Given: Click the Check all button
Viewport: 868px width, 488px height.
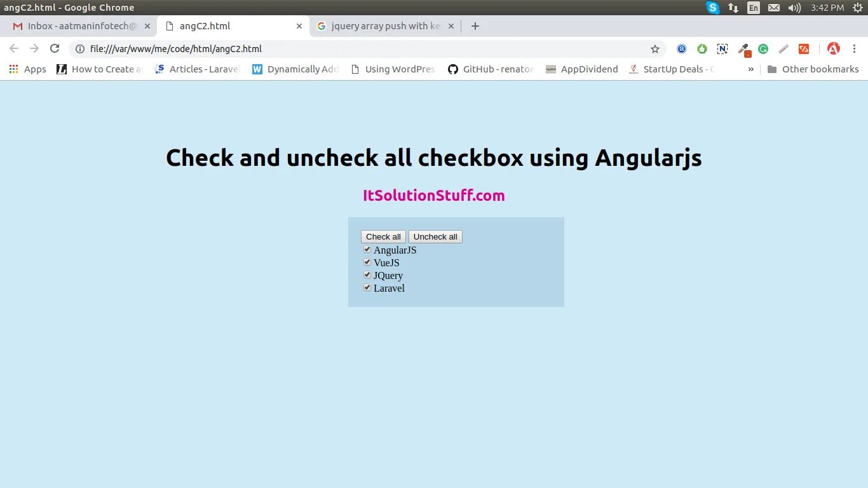Looking at the screenshot, I should point(384,237).
